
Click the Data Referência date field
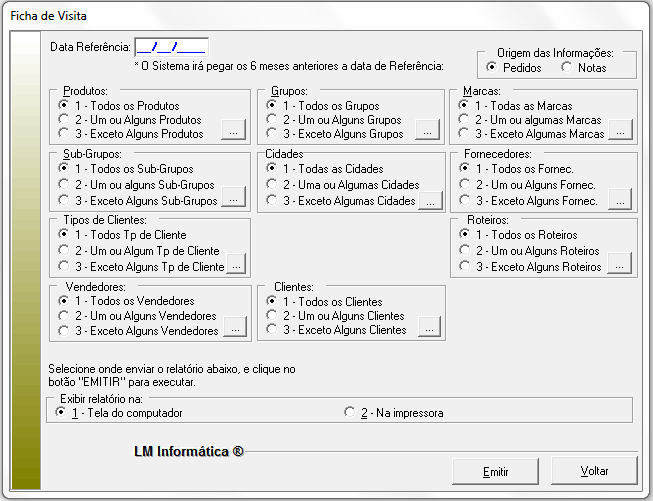click(x=170, y=46)
